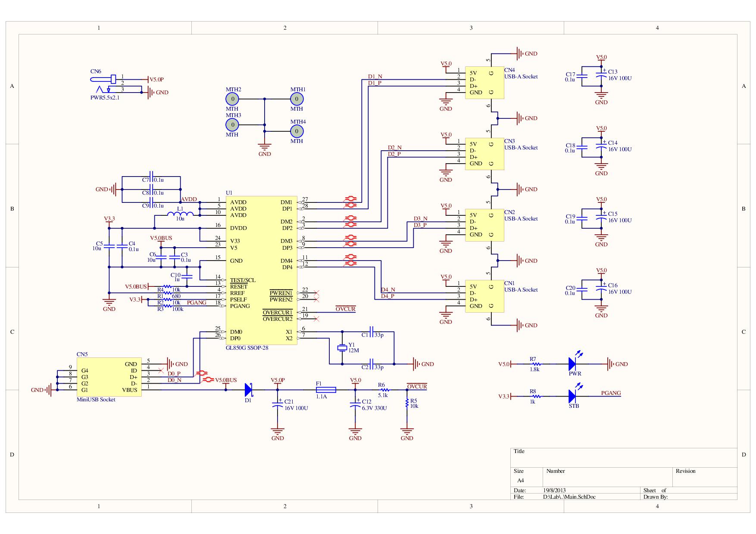
Task: Select the L1 10u inductor symbol
Action: coord(180,214)
